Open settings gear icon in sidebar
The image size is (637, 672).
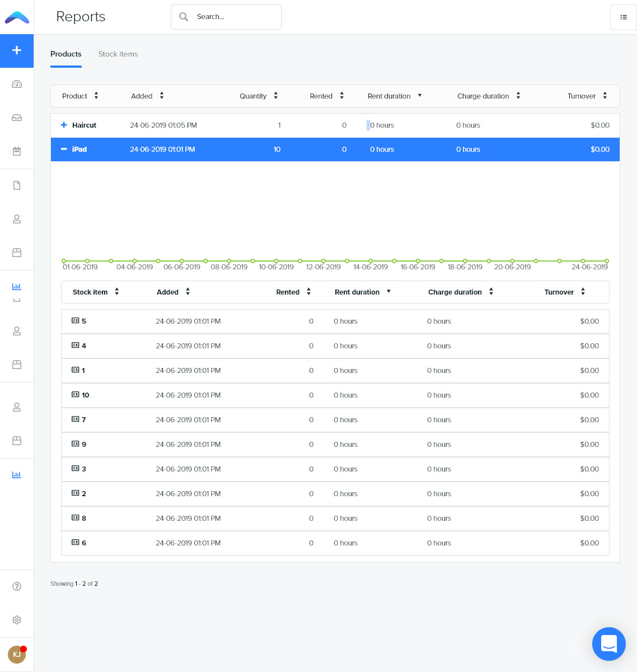coord(17,620)
